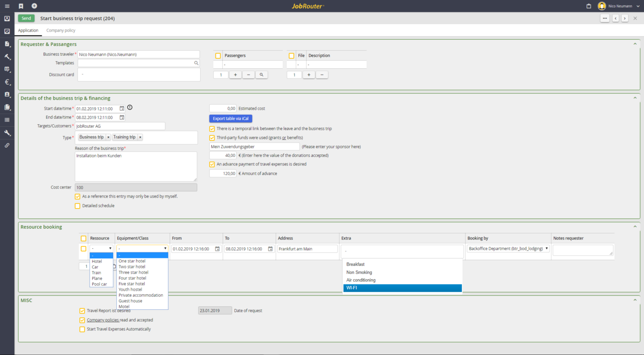The width and height of the screenshot is (644, 355).
Task: Collapse the MISC section
Action: pyautogui.click(x=635, y=300)
